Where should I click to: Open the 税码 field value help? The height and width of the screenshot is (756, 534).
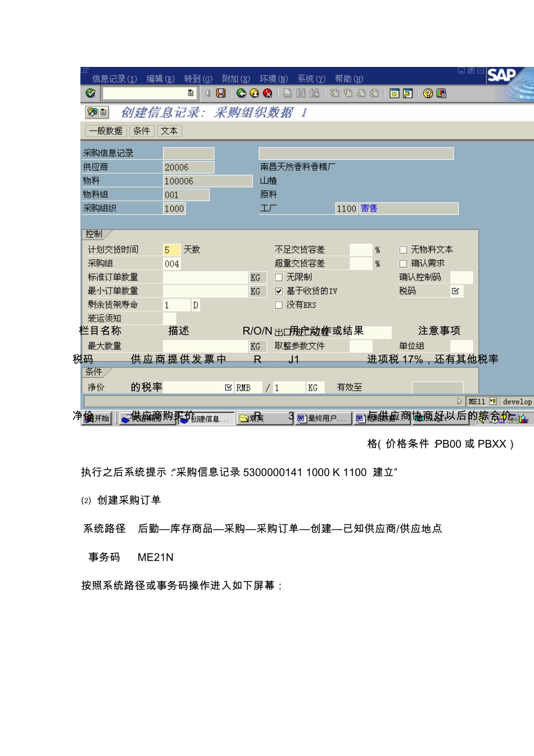pyautogui.click(x=455, y=291)
